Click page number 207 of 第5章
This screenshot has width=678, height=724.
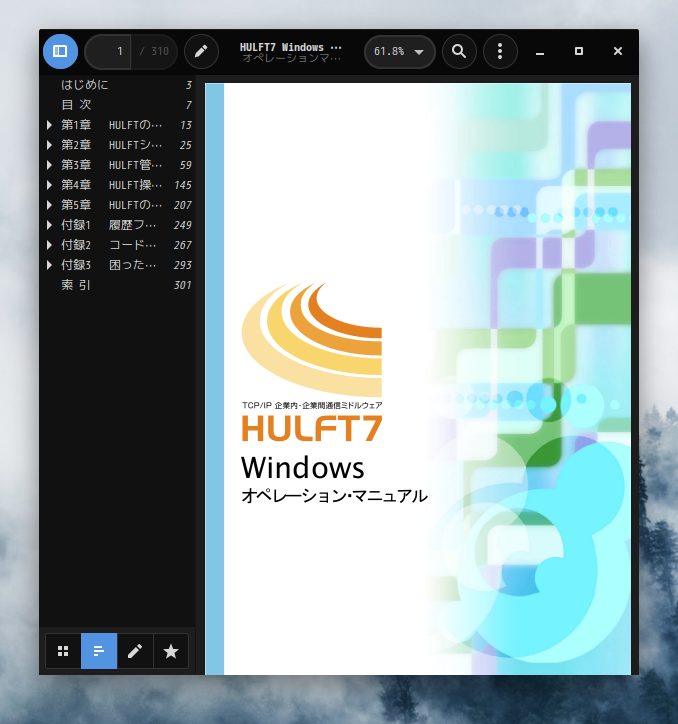[183, 205]
